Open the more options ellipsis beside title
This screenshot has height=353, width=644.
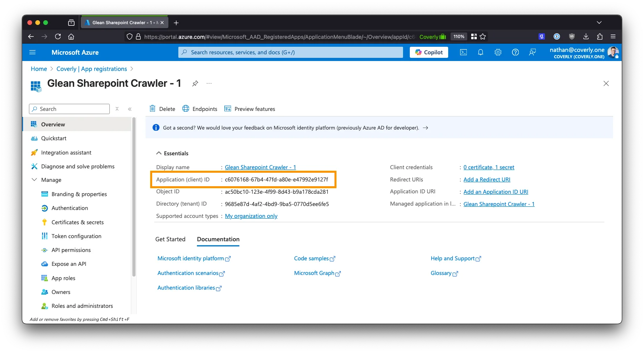pyautogui.click(x=209, y=84)
